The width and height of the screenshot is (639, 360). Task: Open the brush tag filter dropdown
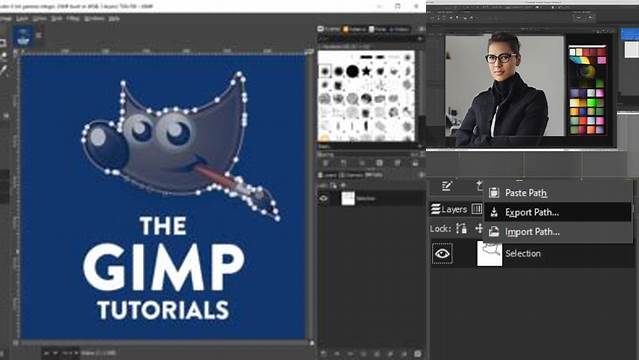[x=420, y=39]
